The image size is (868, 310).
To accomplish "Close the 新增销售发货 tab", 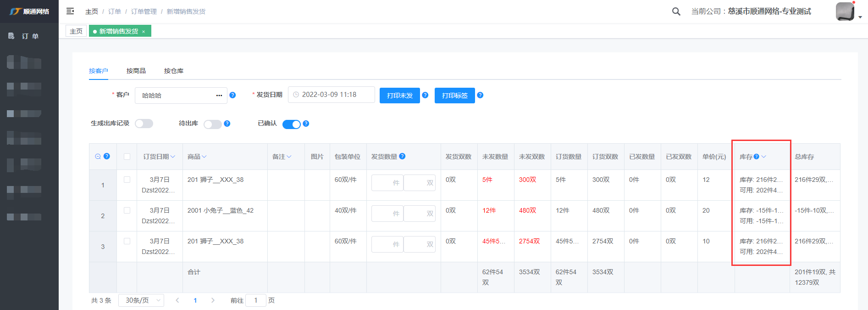I will (144, 32).
